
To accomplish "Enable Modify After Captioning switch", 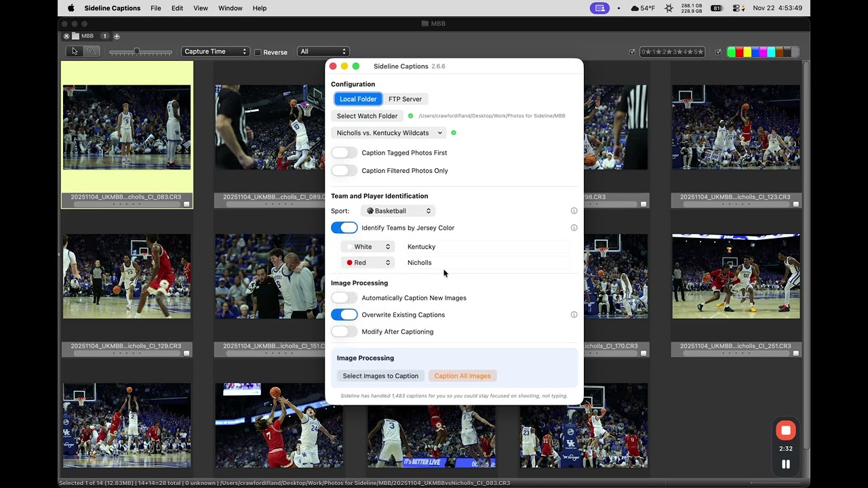I will (344, 331).
